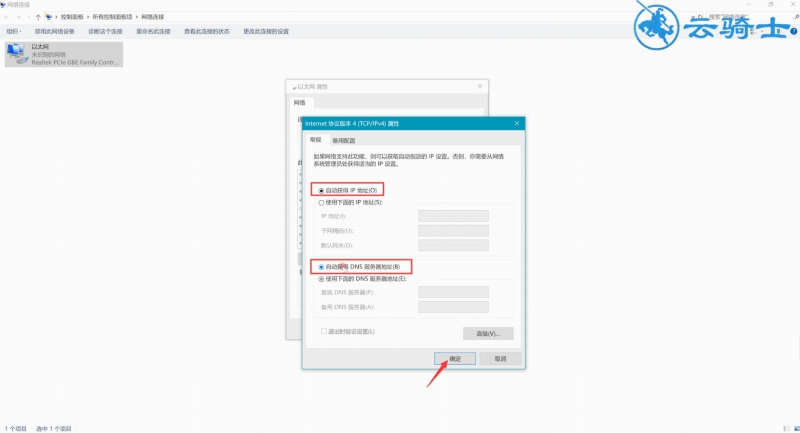Click the 首选 DNS 服务器 field
The width and height of the screenshot is (800, 433).
click(x=453, y=292)
